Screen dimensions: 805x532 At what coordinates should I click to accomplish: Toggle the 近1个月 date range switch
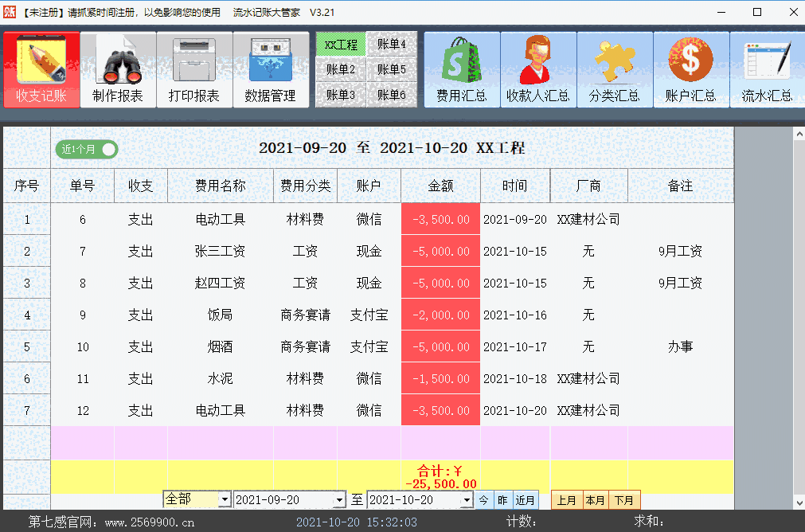pyautogui.click(x=86, y=149)
